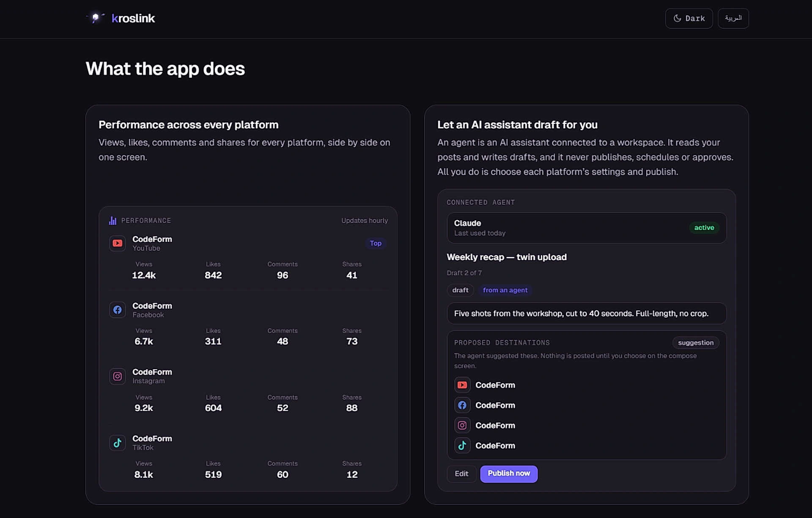This screenshot has height=518, width=812.
Task: Click YouTube likes value 842
Action: pos(213,275)
